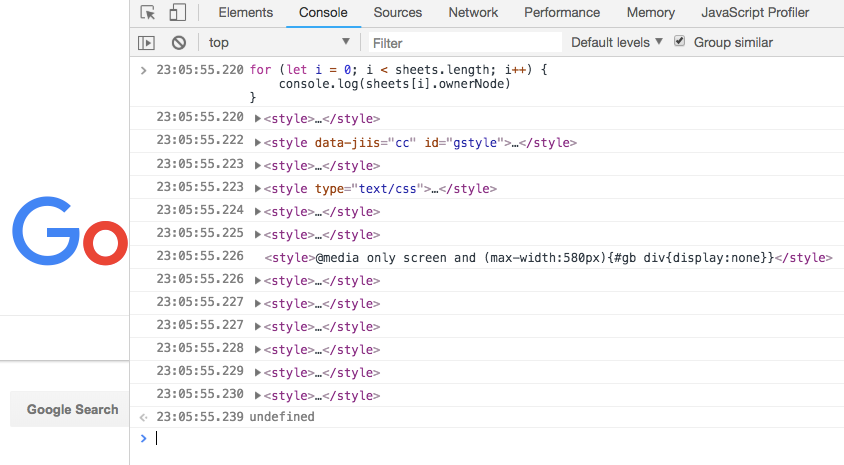Open the Network tab
Image resolution: width=844 pixels, height=465 pixels.
click(473, 13)
